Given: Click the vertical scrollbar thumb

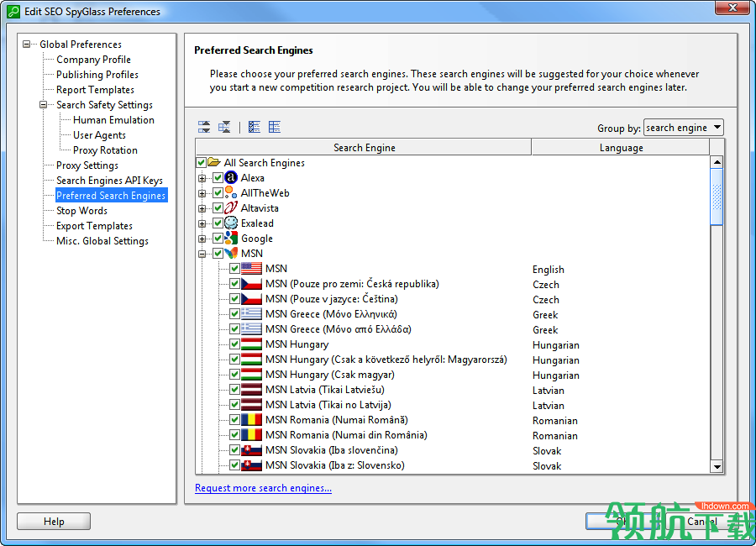Looking at the screenshot, I should (x=717, y=197).
